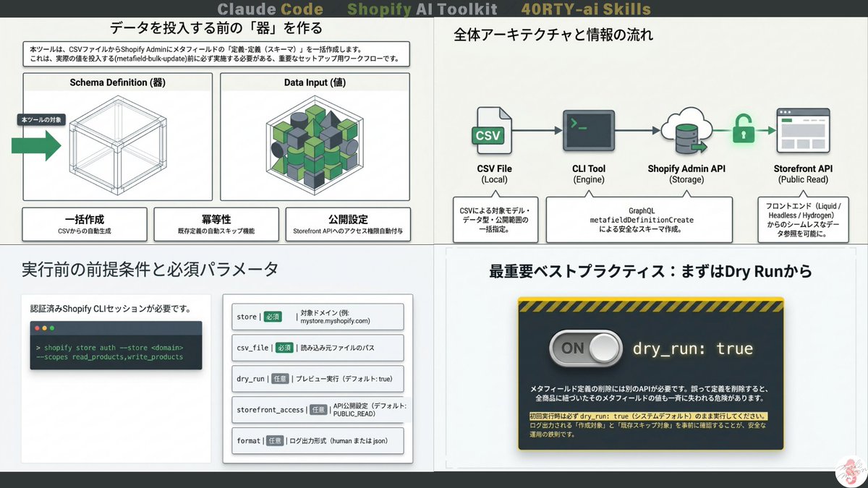This screenshot has height=488, width=868.
Task: Click the 本ツールの対象 label tag
Action: 41,119
